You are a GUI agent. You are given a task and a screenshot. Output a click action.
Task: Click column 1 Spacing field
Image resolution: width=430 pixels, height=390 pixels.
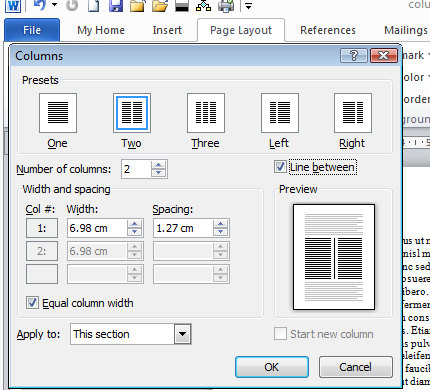click(x=183, y=228)
